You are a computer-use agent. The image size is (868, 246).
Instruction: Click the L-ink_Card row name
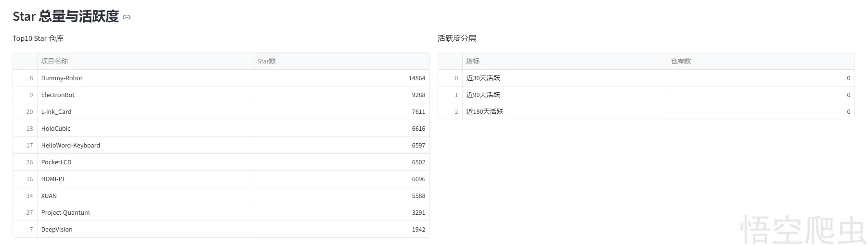56,111
